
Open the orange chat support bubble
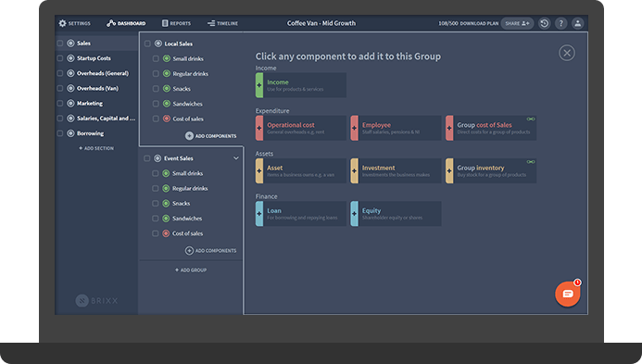[x=568, y=294]
